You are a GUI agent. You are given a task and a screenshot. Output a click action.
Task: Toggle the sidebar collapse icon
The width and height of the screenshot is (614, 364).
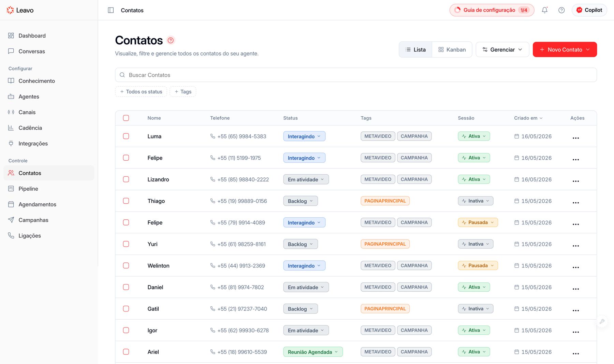pyautogui.click(x=111, y=10)
